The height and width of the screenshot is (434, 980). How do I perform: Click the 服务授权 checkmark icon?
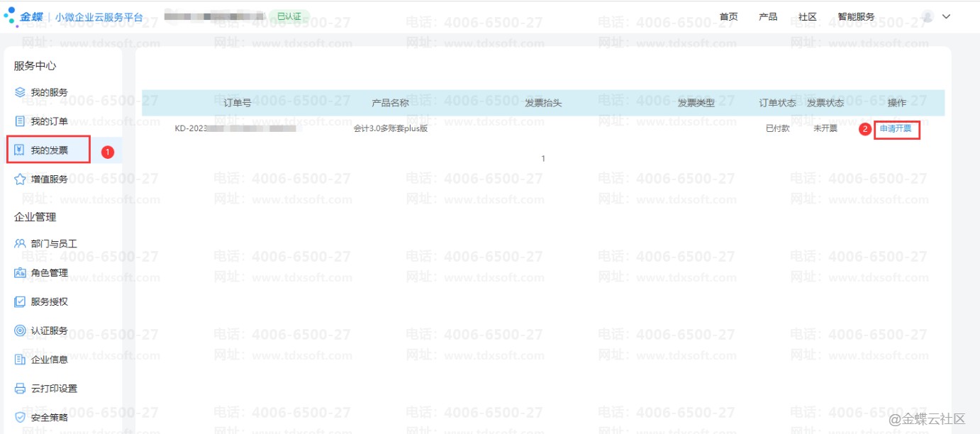(20, 301)
